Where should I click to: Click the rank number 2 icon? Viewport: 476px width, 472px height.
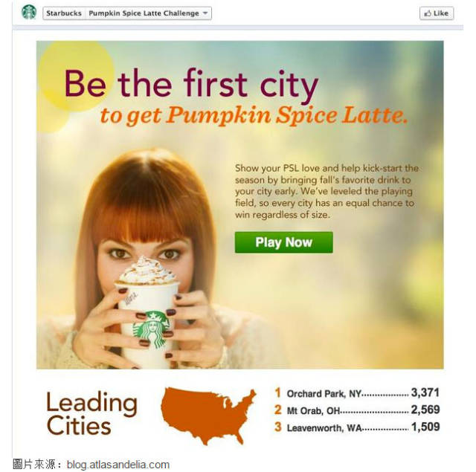coord(277,410)
